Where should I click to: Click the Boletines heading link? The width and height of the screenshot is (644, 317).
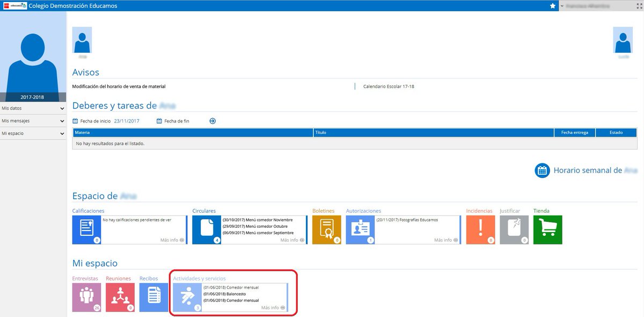pos(324,211)
